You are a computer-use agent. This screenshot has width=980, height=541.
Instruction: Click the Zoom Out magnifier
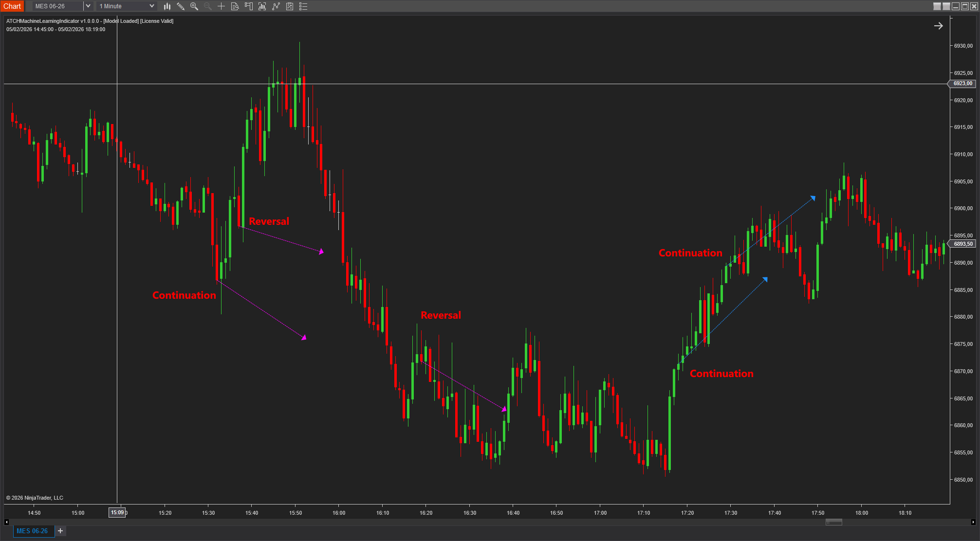pyautogui.click(x=208, y=6)
